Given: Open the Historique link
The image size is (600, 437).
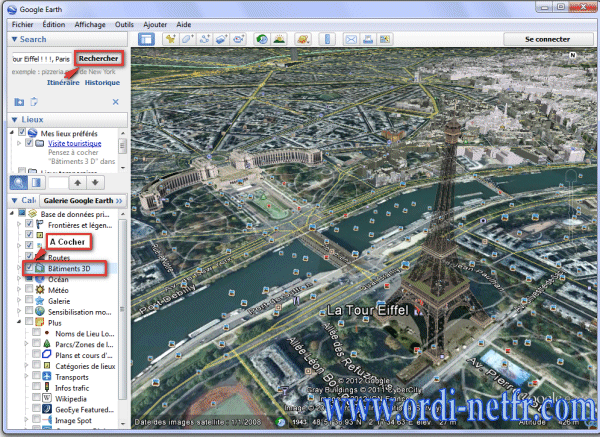Looking at the screenshot, I should coord(102,82).
